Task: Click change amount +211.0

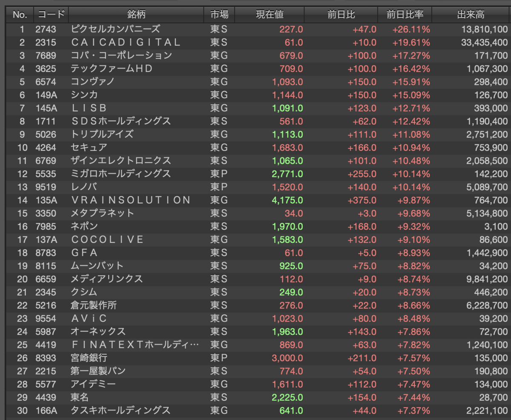Action: click(x=362, y=358)
